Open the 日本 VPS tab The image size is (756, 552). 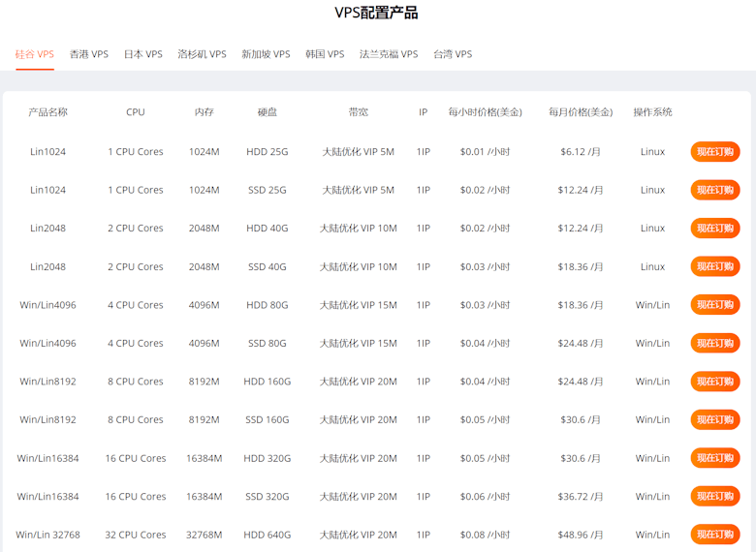tap(143, 54)
